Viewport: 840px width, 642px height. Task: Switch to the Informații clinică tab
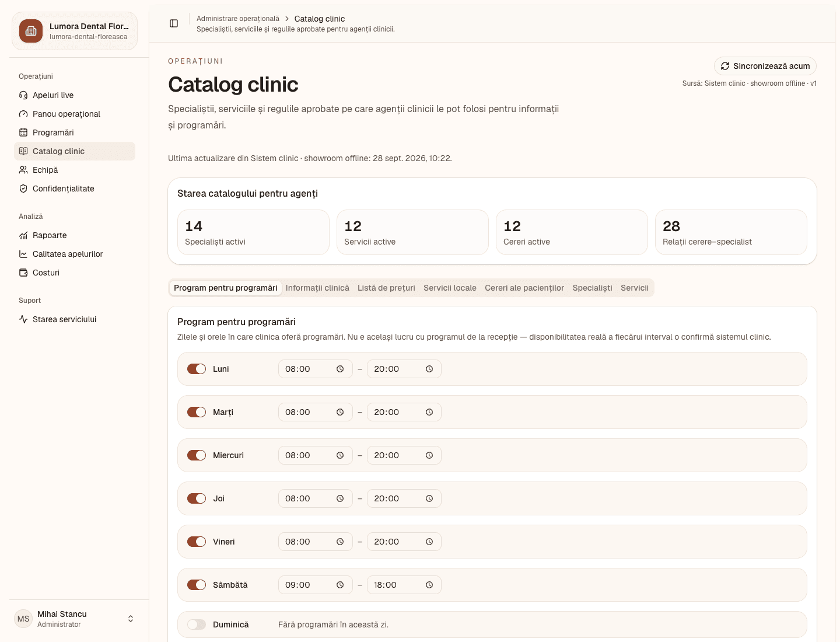point(317,288)
